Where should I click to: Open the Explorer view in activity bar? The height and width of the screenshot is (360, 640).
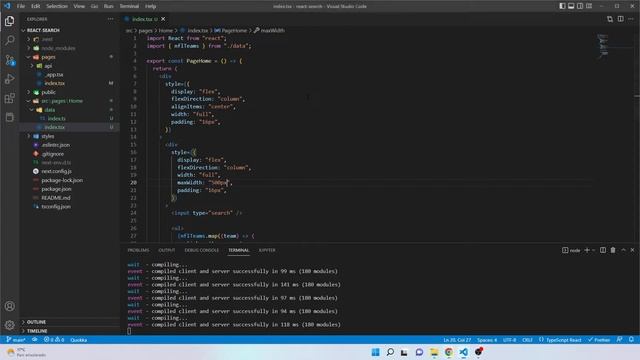coord(9,21)
